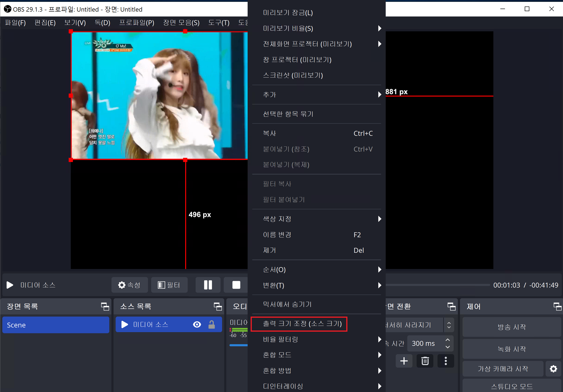The height and width of the screenshot is (392, 563).
Task: Toggle 미리보기 잠금(L) in context menu
Action: click(x=288, y=13)
